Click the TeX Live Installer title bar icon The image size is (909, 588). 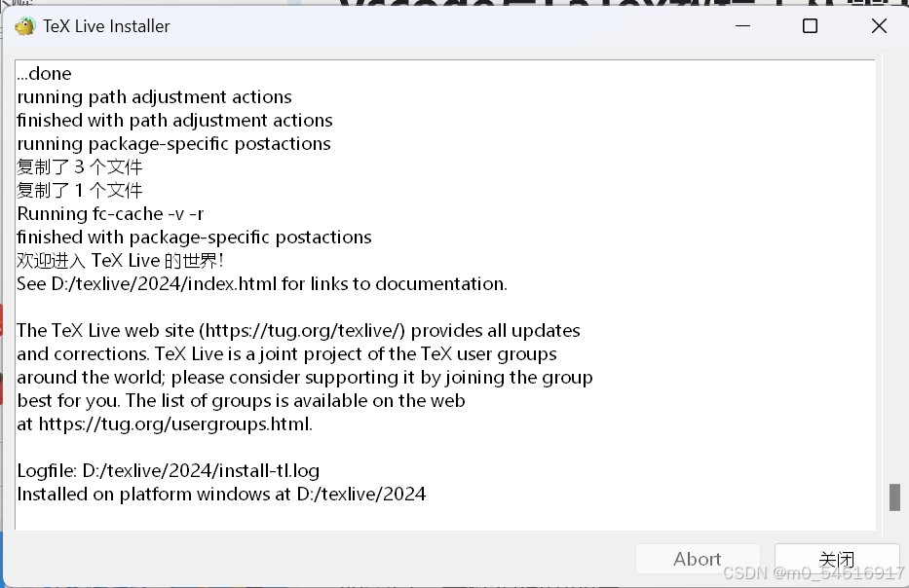[23, 26]
